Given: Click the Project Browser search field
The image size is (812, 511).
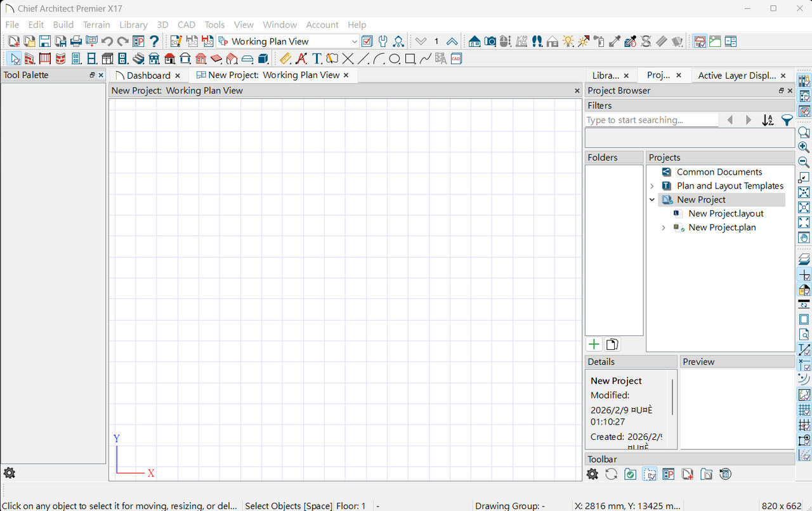Looking at the screenshot, I should [x=651, y=120].
